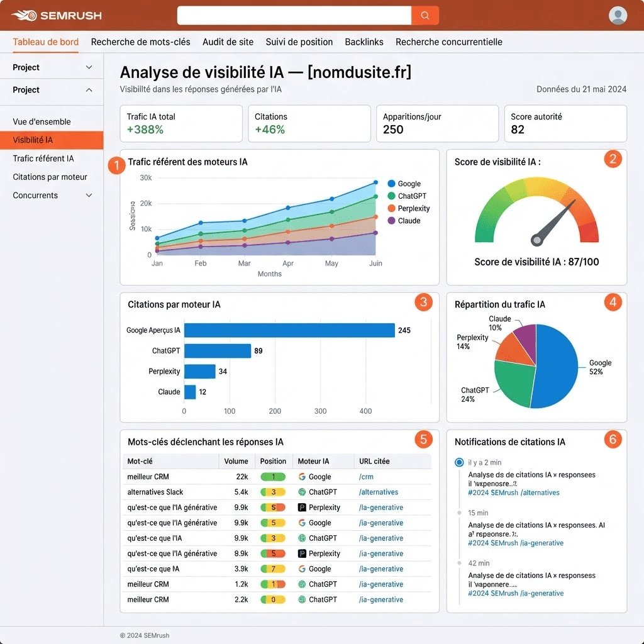
Task: Toggle Claude series in chart legend
Action: 404,221
